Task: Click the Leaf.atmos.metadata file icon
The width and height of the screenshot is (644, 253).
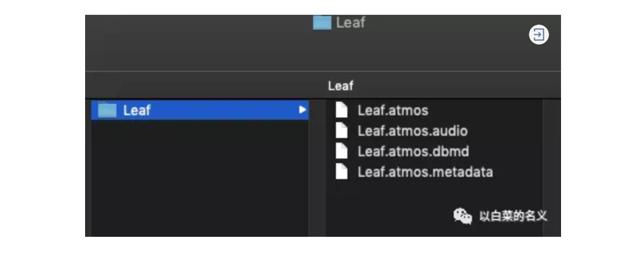Action: click(x=341, y=171)
